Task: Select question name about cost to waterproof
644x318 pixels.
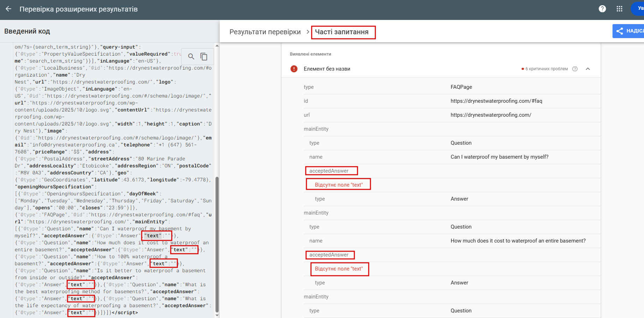Action: [518, 241]
